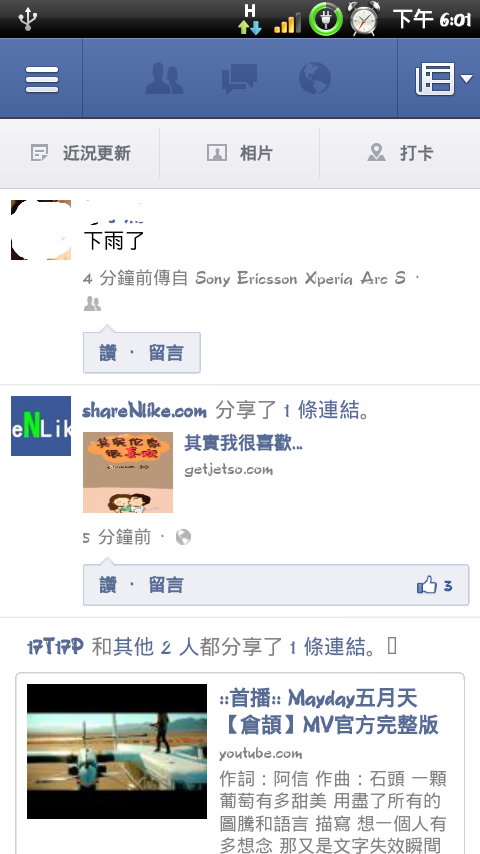Screen dimensions: 480x854
Task: Tap the alarm clock status bar icon
Action: (364, 19)
